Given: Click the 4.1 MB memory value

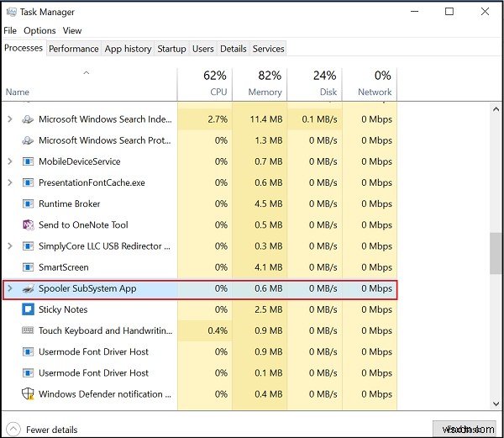Looking at the screenshot, I should 269,267.
